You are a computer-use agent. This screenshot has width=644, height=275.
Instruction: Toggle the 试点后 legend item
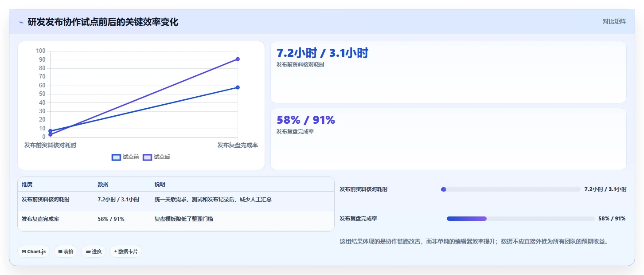156,157
